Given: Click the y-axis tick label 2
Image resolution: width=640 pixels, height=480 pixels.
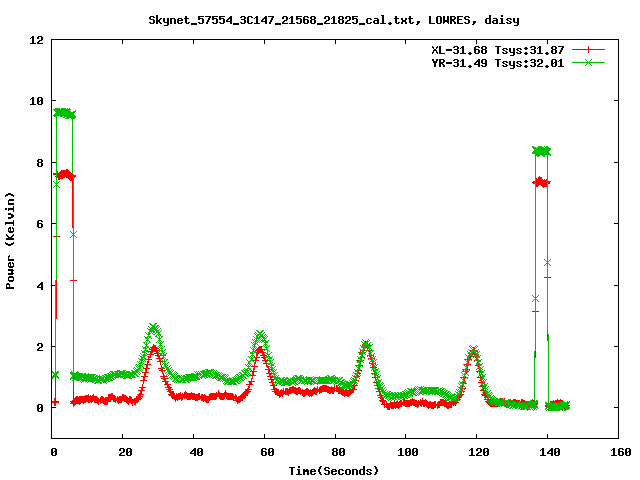Looking at the screenshot, I should (x=40, y=347).
